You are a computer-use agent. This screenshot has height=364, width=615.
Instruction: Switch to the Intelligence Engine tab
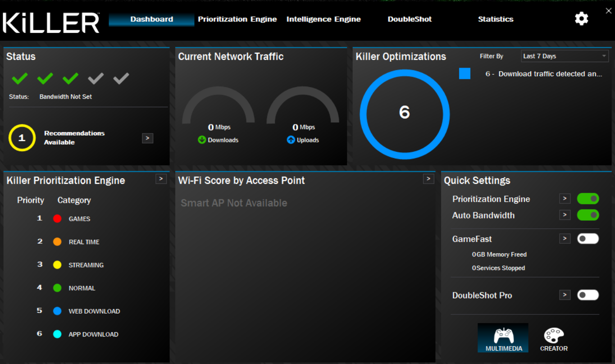323,19
